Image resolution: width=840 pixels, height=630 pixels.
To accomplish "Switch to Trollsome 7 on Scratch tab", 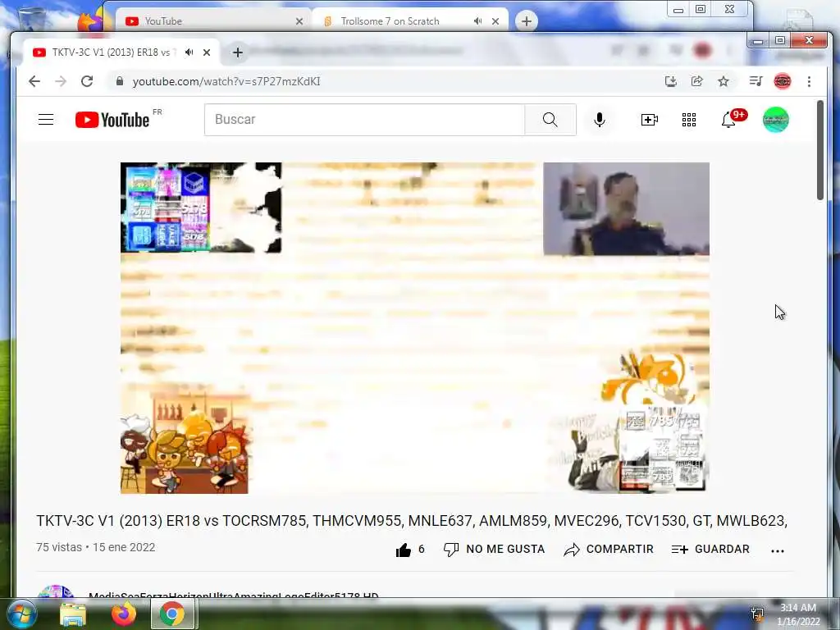I will pos(410,21).
